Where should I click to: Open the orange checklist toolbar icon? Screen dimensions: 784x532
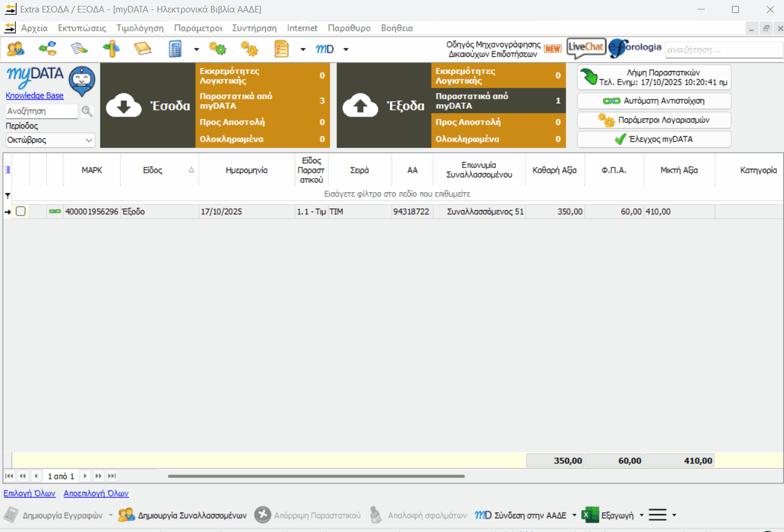[x=282, y=49]
